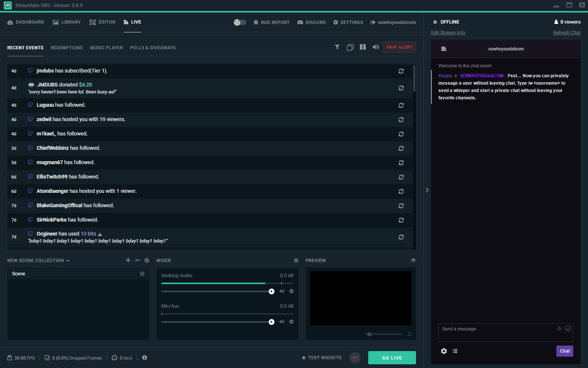Replay the m1kael_ followed alert
This screenshot has width=588, height=368.
401,134
